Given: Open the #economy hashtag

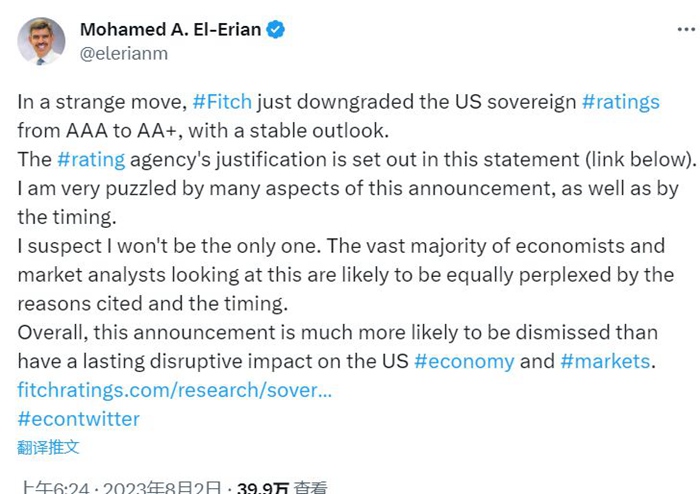Looking at the screenshot, I should [x=467, y=361].
